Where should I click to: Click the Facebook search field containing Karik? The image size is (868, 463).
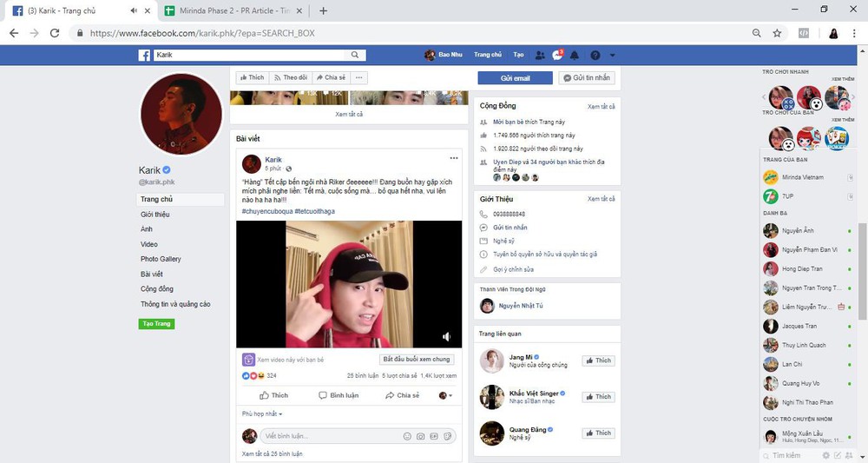pos(249,55)
